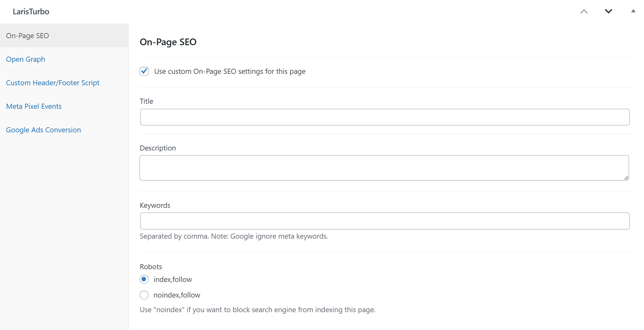
Task: Select the index,follow radio button
Action: tap(144, 279)
